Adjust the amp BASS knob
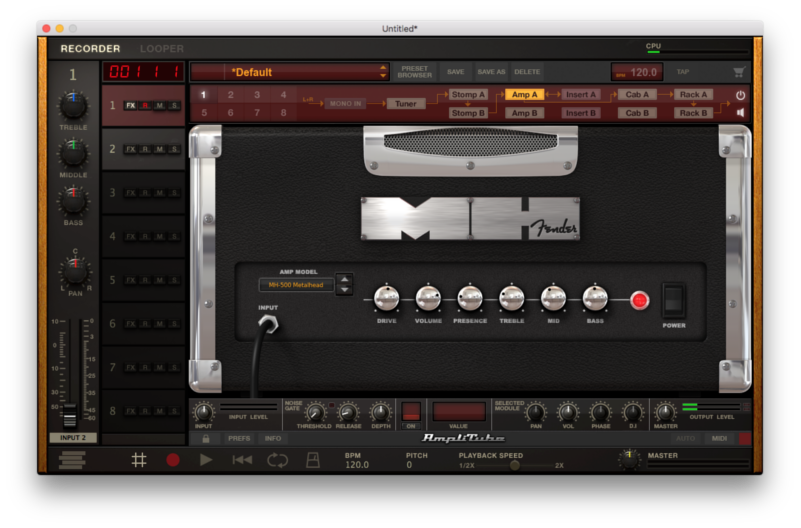 [595, 298]
